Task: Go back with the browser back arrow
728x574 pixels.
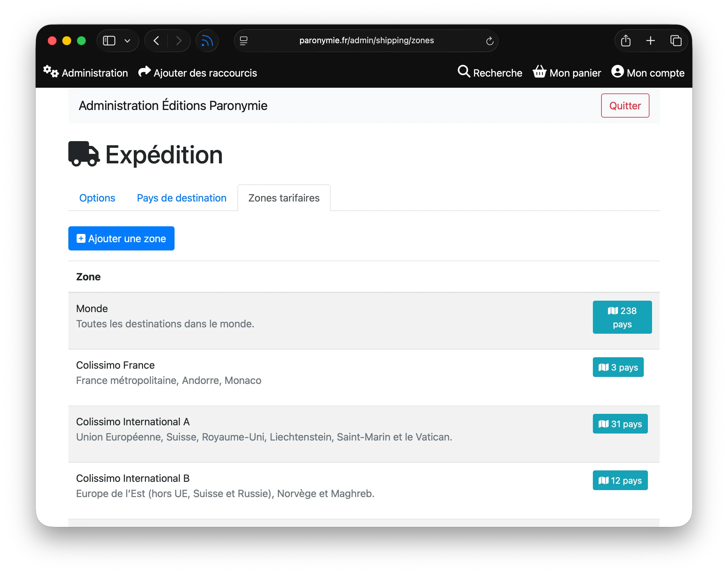Action: click(x=156, y=41)
